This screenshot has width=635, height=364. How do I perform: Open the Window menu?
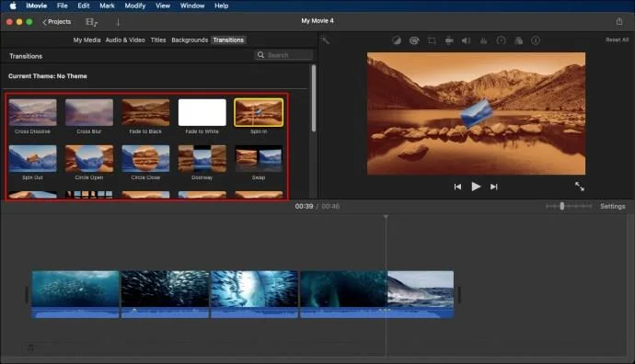pyautogui.click(x=192, y=6)
